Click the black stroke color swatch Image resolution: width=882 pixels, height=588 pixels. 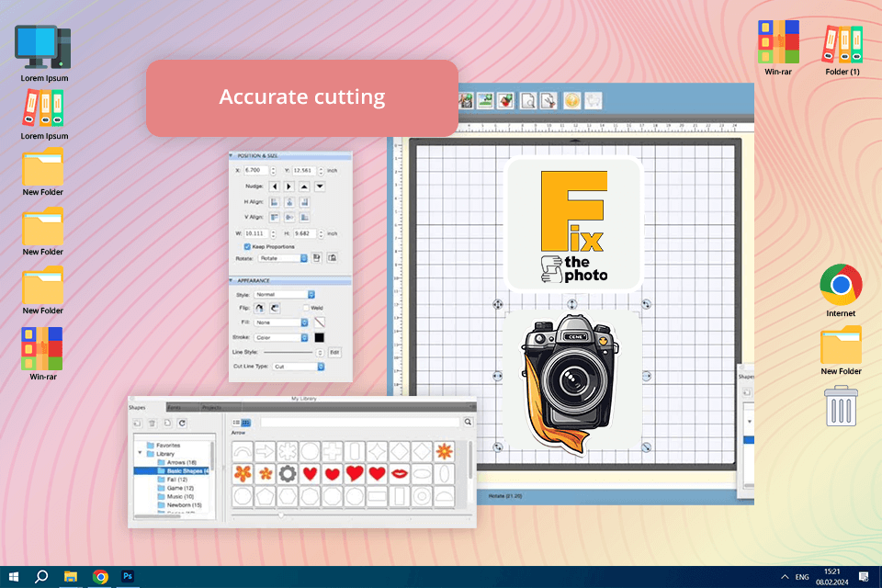pyautogui.click(x=319, y=337)
